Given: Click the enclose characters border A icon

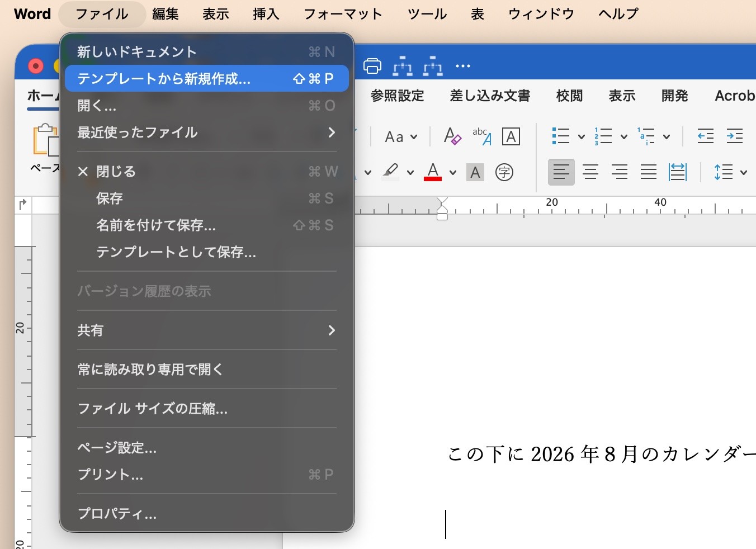Looking at the screenshot, I should (511, 136).
